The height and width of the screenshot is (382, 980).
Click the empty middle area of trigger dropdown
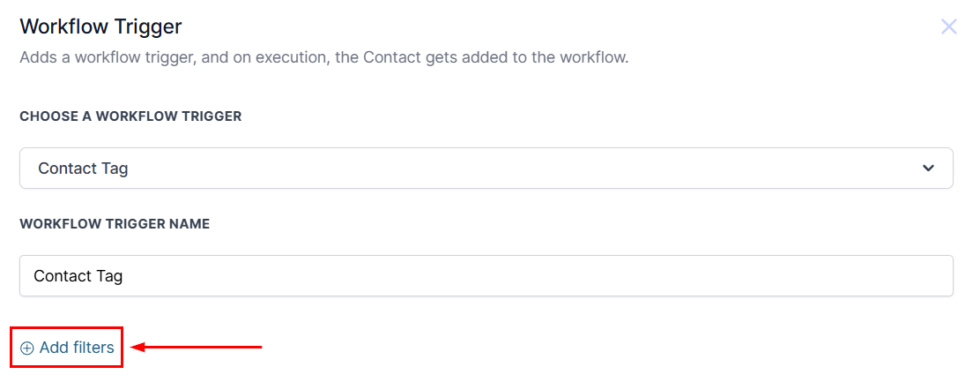coord(500,169)
